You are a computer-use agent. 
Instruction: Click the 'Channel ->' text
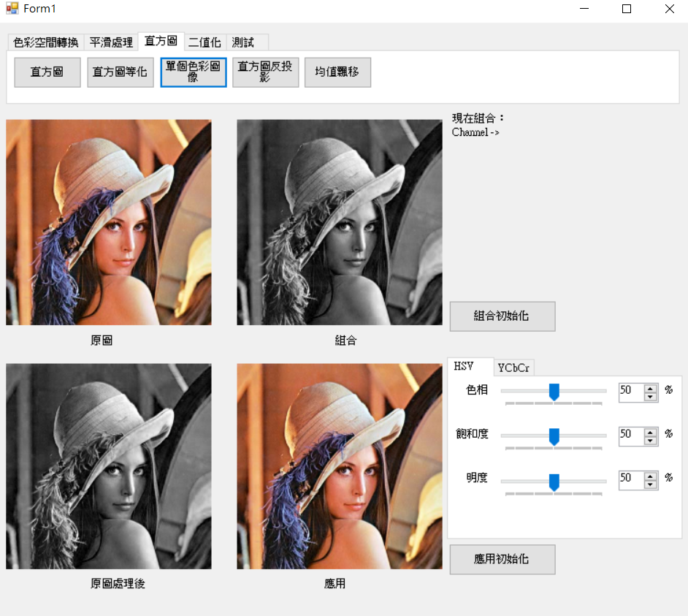(x=475, y=132)
